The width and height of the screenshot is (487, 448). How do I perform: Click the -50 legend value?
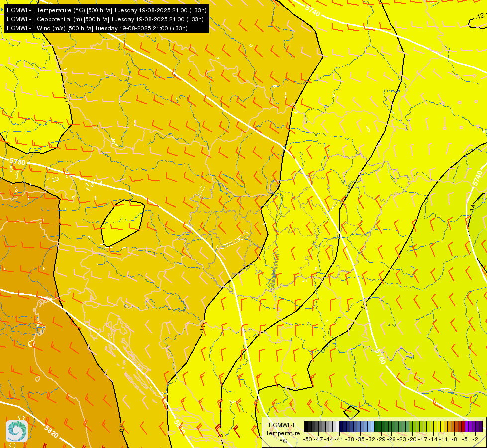308,440
